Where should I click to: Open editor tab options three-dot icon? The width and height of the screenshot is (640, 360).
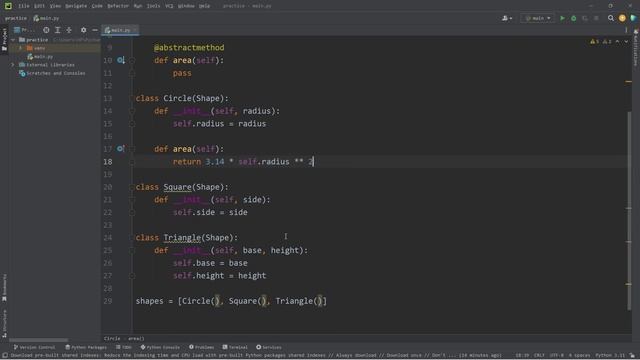[x=626, y=30]
